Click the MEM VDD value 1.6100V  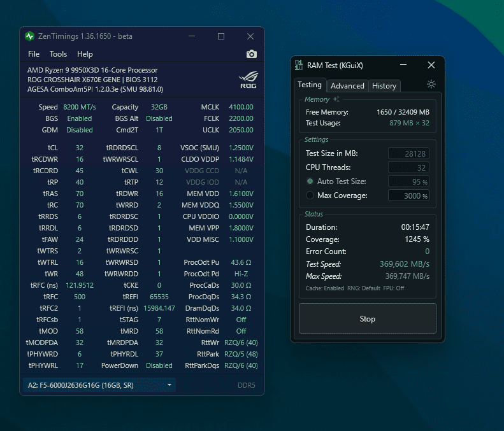pyautogui.click(x=241, y=194)
